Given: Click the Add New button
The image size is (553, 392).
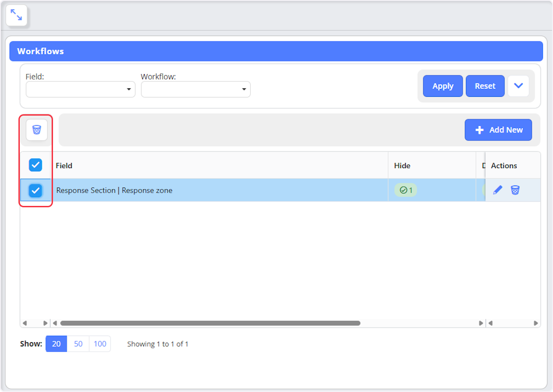Looking at the screenshot, I should (x=498, y=130).
